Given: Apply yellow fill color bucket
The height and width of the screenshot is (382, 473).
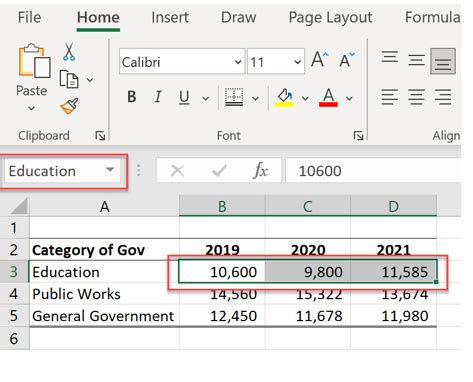Looking at the screenshot, I should [x=285, y=97].
